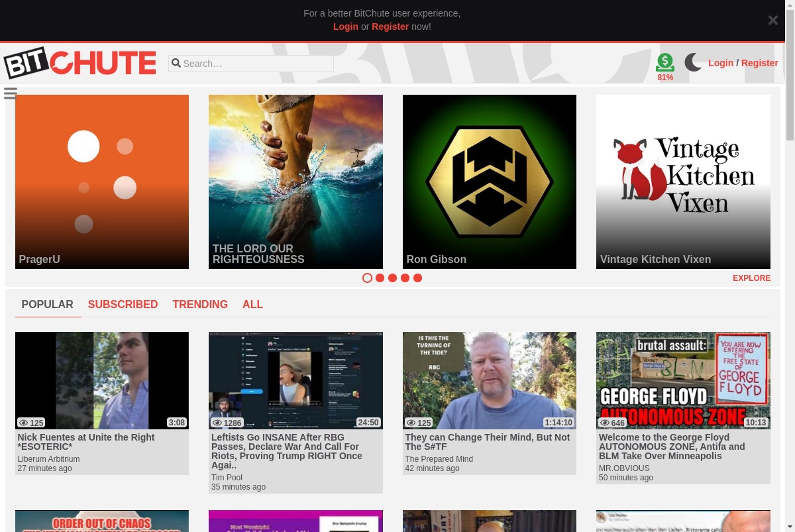The width and height of the screenshot is (795, 532).
Task: Open The Prepared Mind channel link
Action: coord(439,459)
